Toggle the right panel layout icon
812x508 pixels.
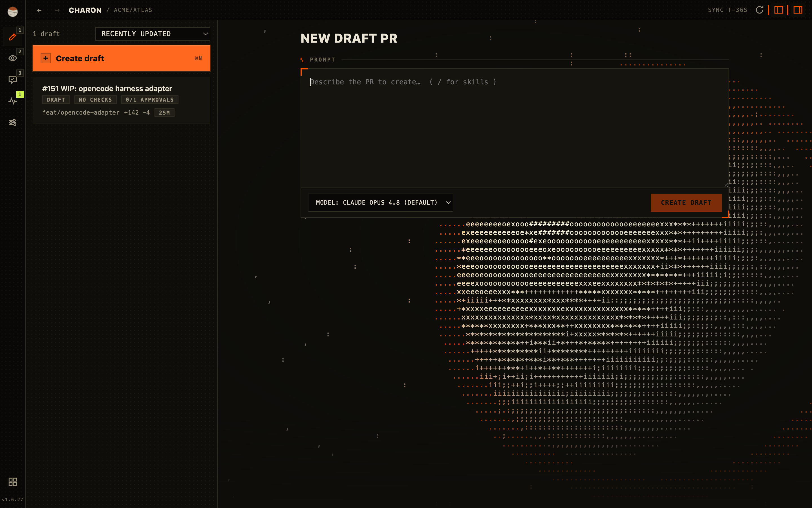coord(798,10)
